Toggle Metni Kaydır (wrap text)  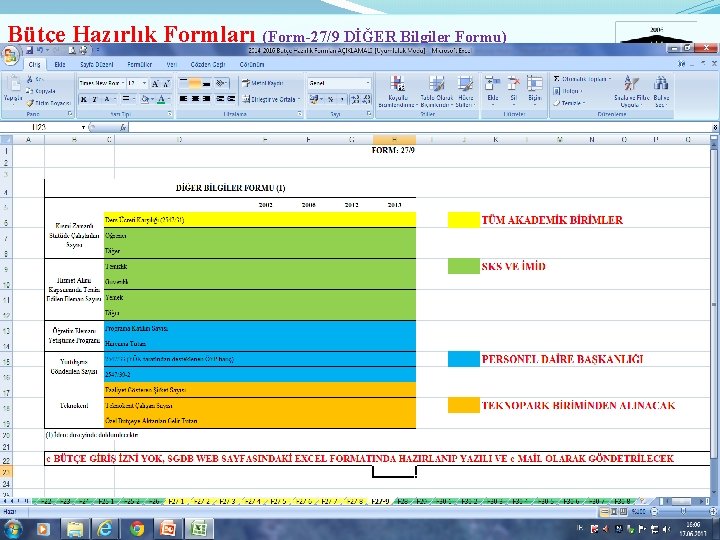click(263, 83)
